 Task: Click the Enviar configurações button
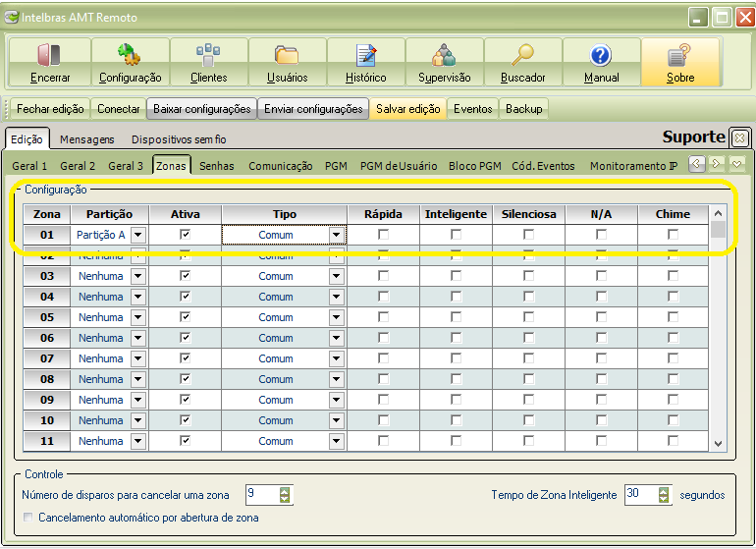click(x=313, y=109)
